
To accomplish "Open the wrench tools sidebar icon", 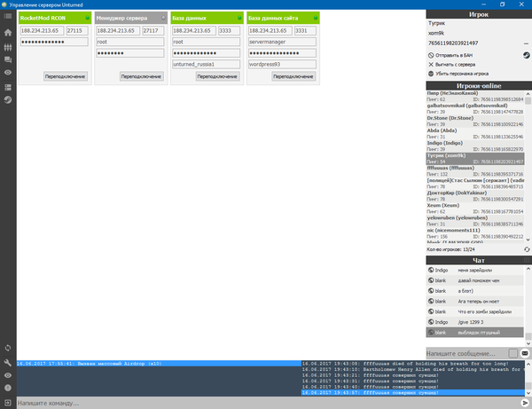I will click(x=8, y=363).
